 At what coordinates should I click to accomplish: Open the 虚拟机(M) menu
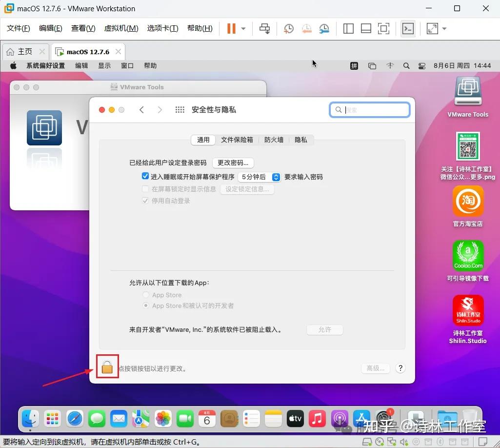(x=121, y=28)
